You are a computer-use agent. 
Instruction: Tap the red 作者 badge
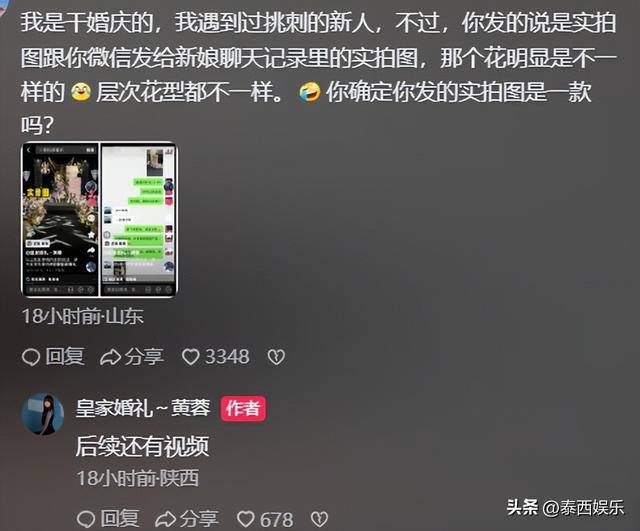(x=243, y=409)
